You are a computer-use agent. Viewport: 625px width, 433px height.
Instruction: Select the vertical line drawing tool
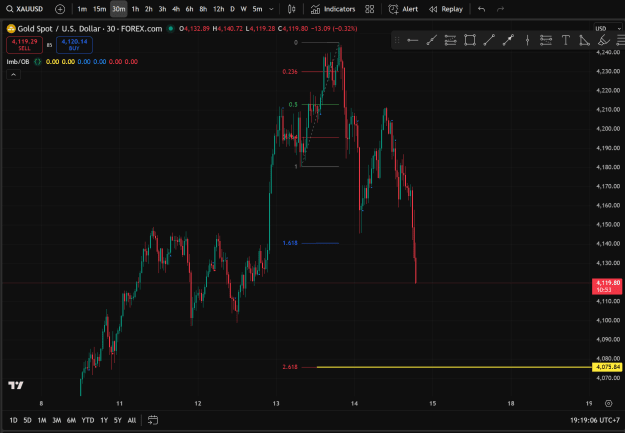[x=527, y=40]
